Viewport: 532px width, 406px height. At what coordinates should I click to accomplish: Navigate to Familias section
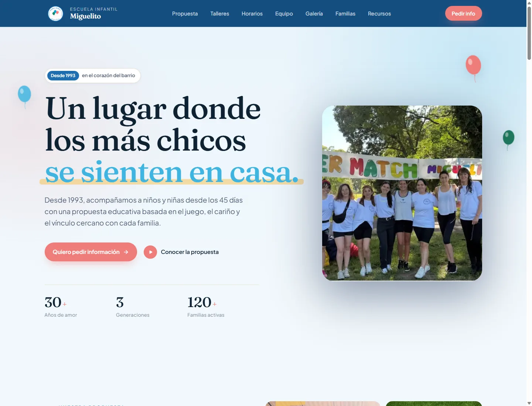coord(345,14)
